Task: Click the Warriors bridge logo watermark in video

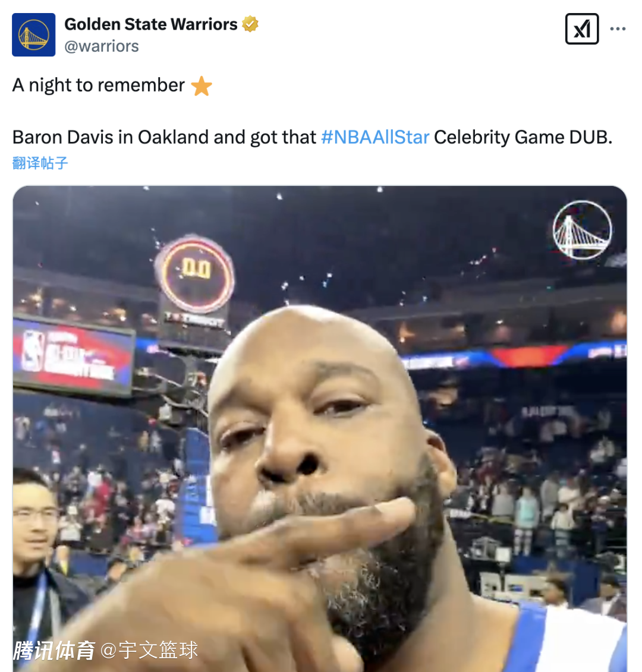Action: [582, 230]
